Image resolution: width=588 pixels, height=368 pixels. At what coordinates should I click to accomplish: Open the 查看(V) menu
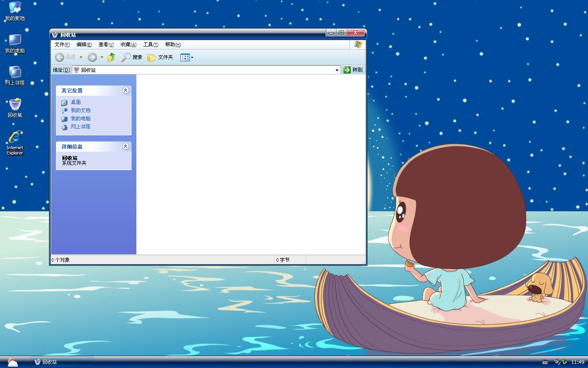(106, 45)
